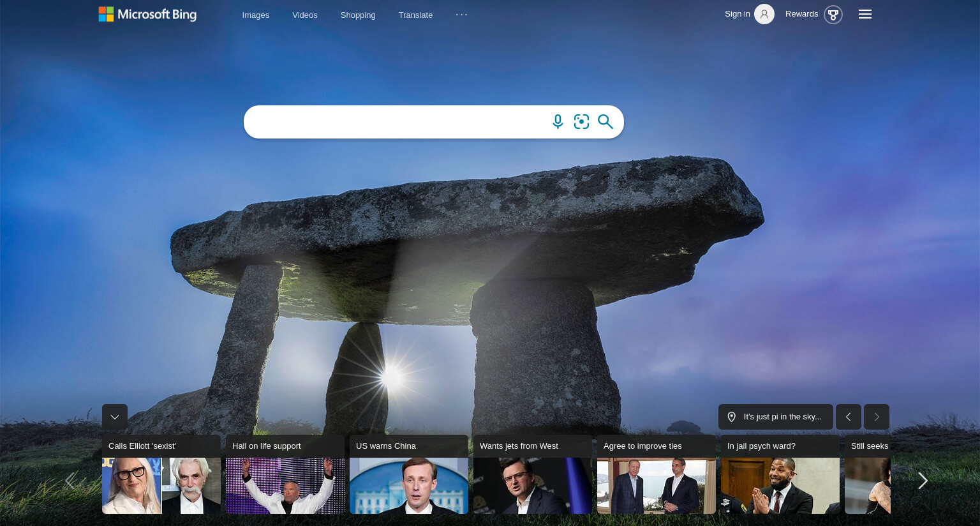Image resolution: width=980 pixels, height=526 pixels.
Task: Expand more navigation options ellipsis
Action: click(462, 14)
